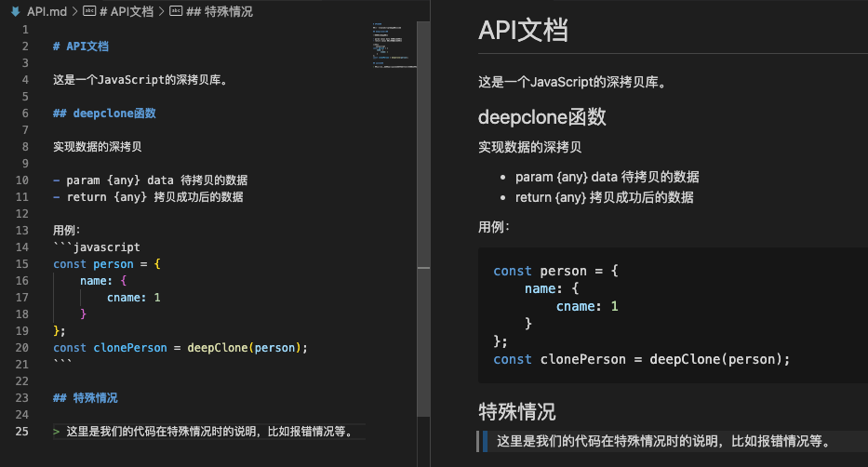Select the '## 特殊情况' breadcrumb symbol
This screenshot has height=467, width=868.
pyautogui.click(x=220, y=11)
